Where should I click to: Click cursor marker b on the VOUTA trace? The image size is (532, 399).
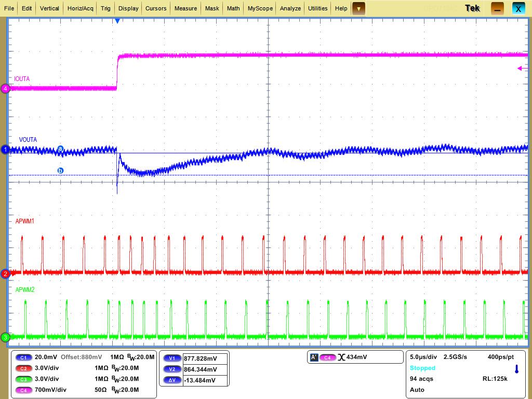[61, 171]
